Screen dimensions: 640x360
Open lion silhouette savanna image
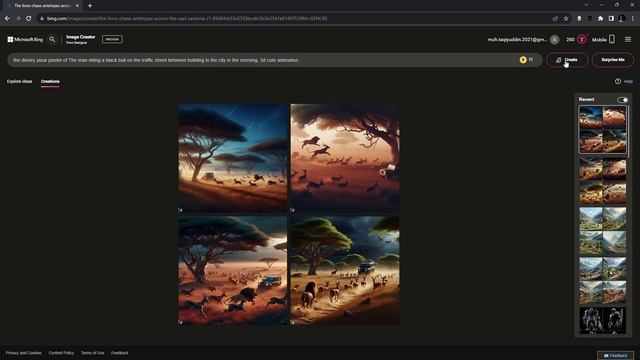click(345, 158)
